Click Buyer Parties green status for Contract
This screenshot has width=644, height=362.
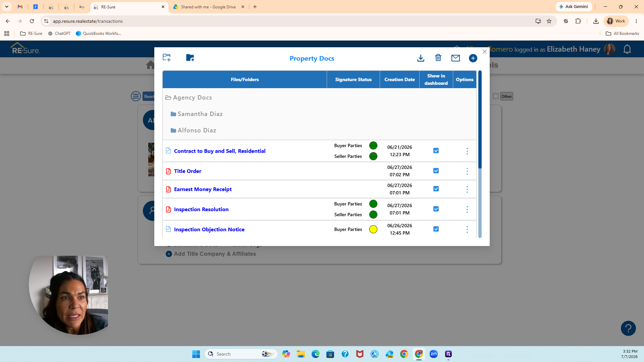(x=373, y=145)
